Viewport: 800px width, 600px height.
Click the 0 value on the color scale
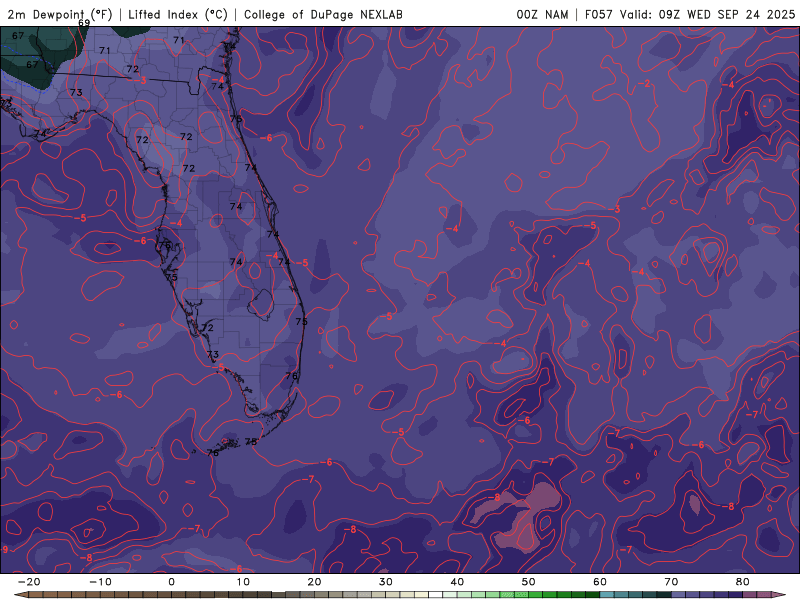(171, 582)
